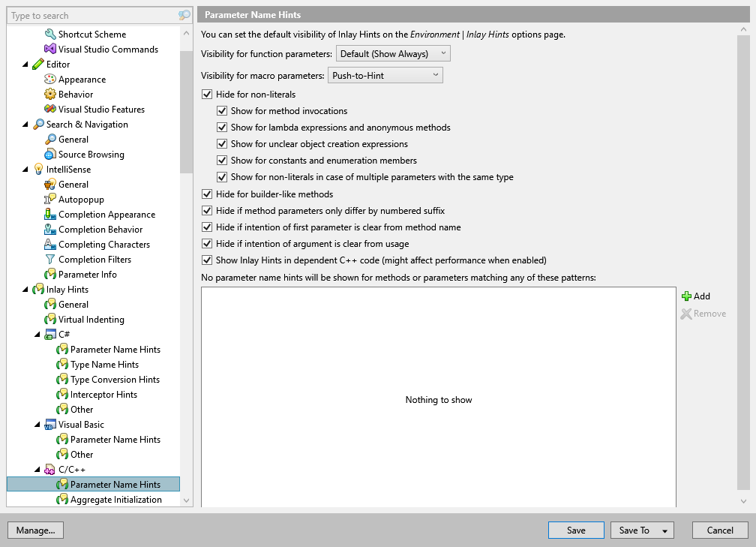Image resolution: width=756 pixels, height=547 pixels.
Task: Click the search field at top left
Action: click(90, 15)
